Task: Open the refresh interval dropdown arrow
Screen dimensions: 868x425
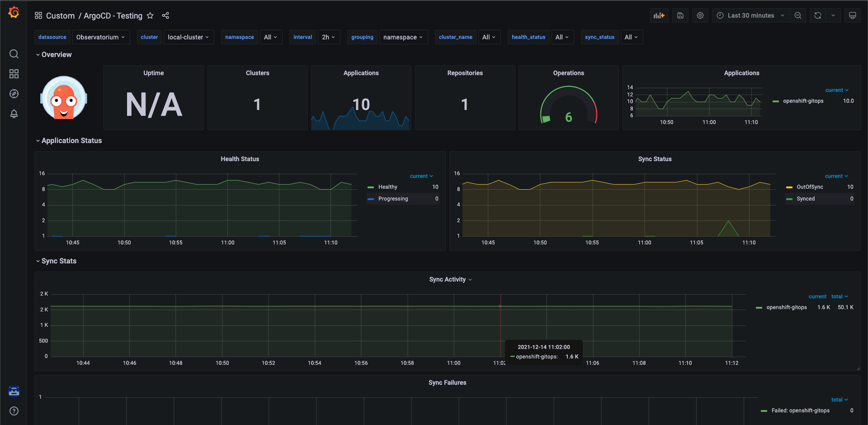Action: [833, 15]
